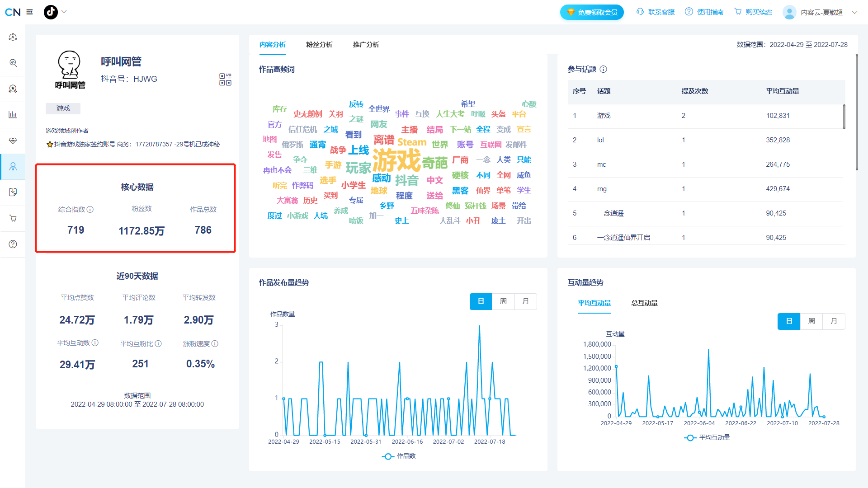Select 日 in 互动量趋势 chart
868x488 pixels.
point(789,321)
